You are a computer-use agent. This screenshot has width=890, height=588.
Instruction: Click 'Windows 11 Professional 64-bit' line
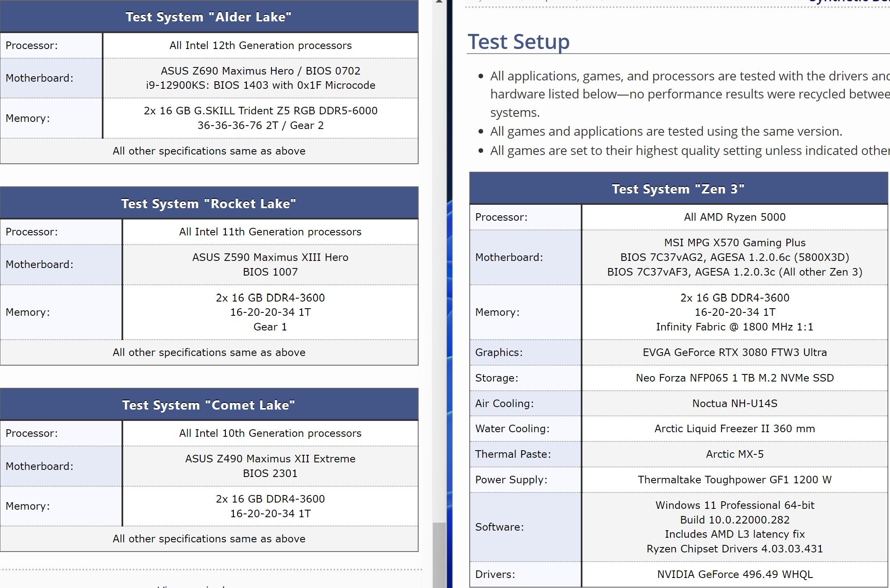(x=735, y=505)
